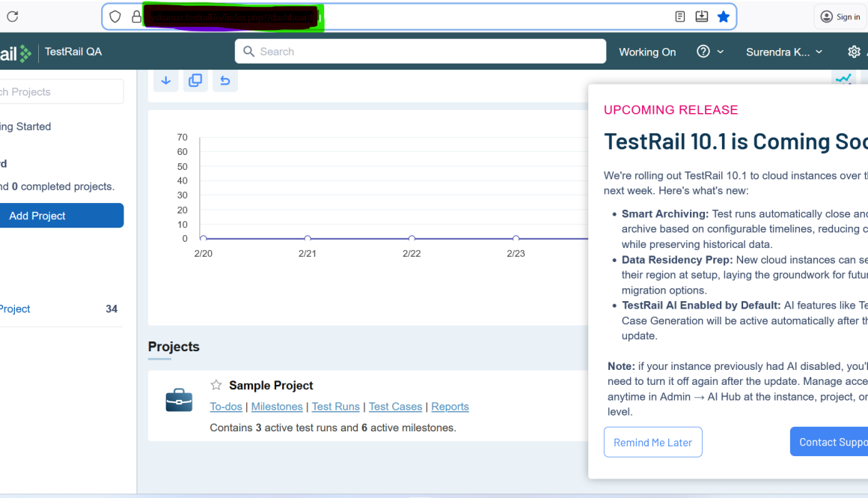
Task: Click the download chart icon
Action: point(165,80)
